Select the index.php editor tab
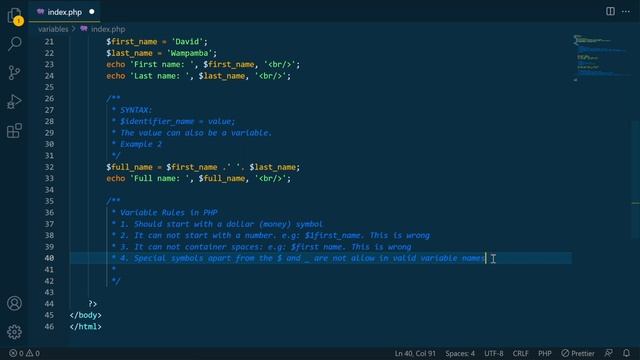 64,12
